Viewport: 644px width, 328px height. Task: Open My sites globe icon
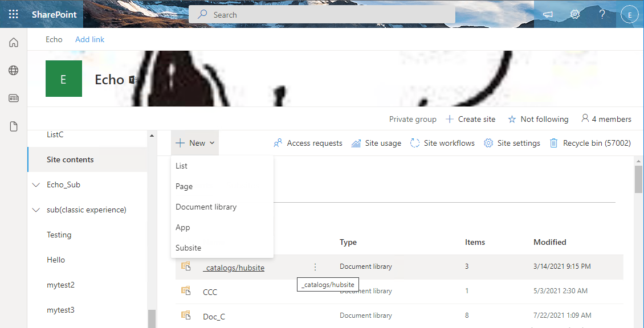[x=14, y=70]
